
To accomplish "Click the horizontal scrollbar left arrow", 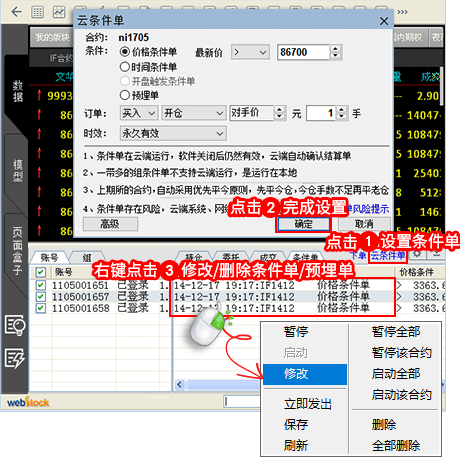I will pos(179,385).
